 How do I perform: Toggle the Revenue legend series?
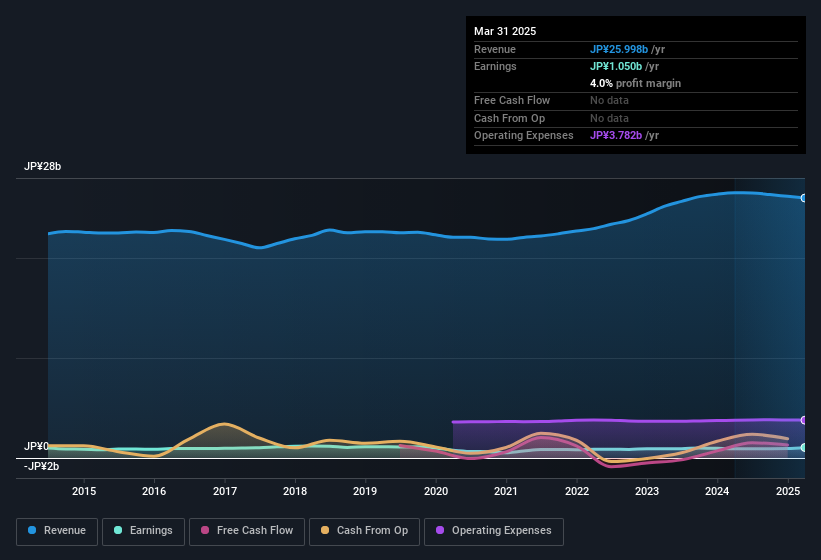57,531
